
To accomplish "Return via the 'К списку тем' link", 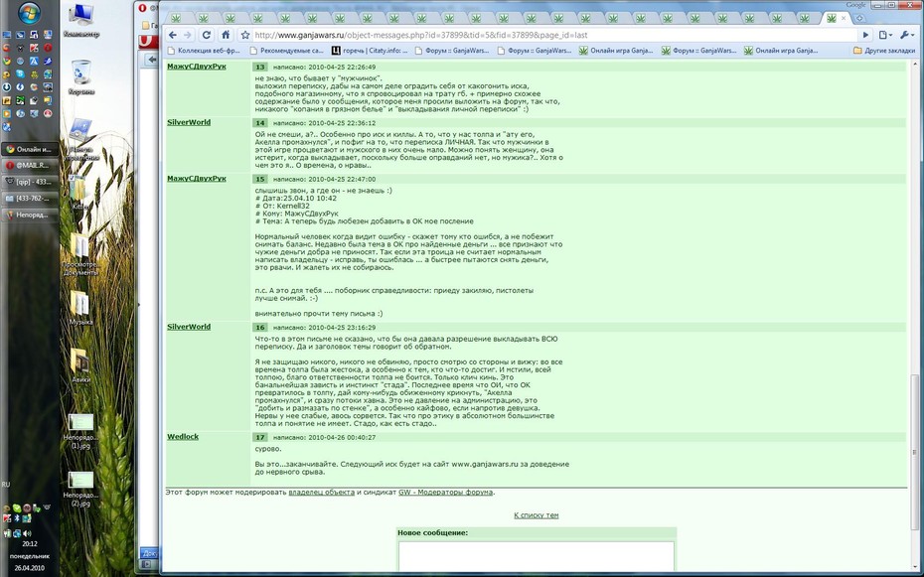I will tap(537, 515).
